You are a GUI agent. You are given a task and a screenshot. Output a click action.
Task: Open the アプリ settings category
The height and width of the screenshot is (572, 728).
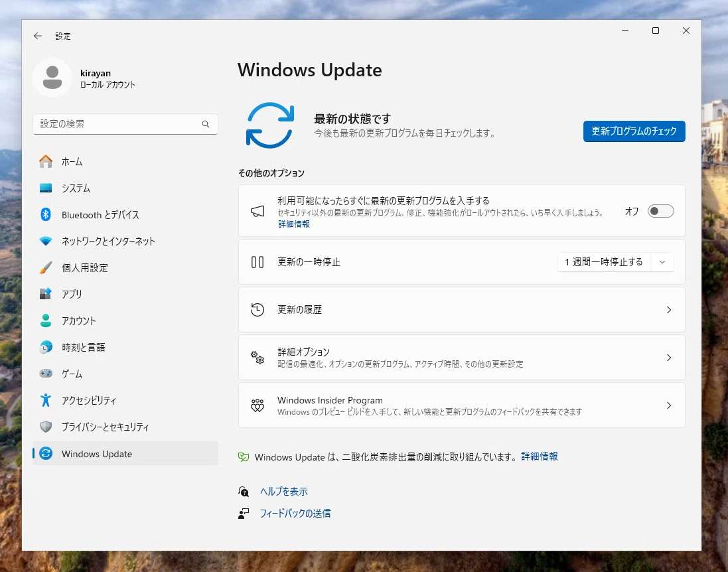[x=125, y=294]
